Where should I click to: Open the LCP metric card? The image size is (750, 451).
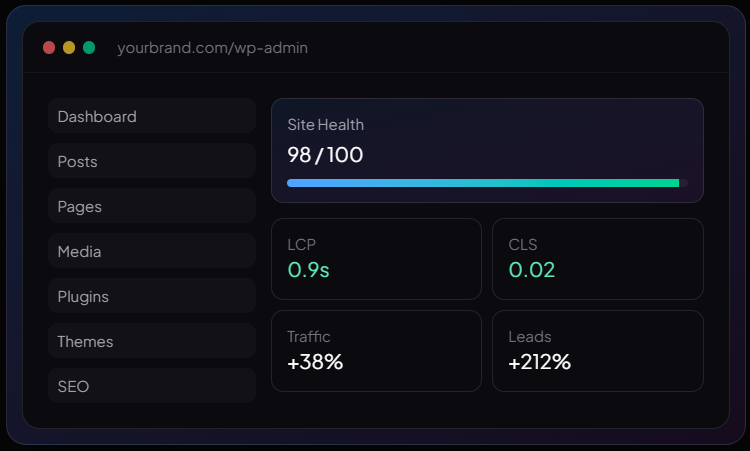point(376,259)
